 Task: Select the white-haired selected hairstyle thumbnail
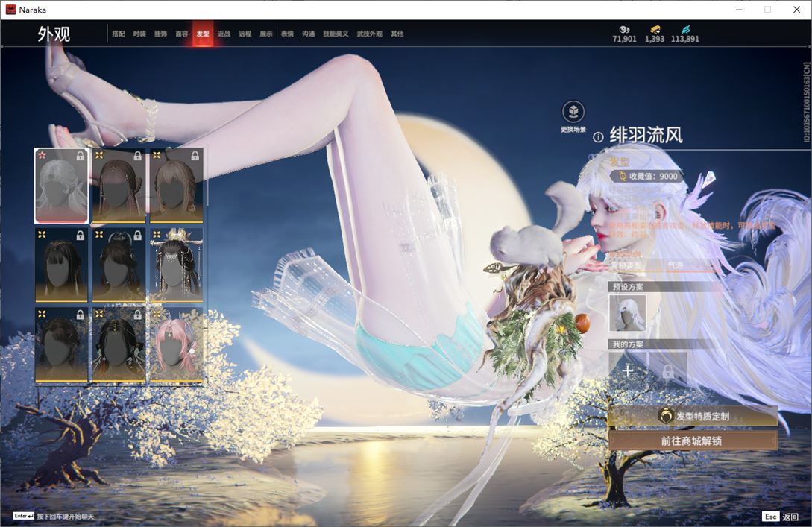pyautogui.click(x=62, y=186)
